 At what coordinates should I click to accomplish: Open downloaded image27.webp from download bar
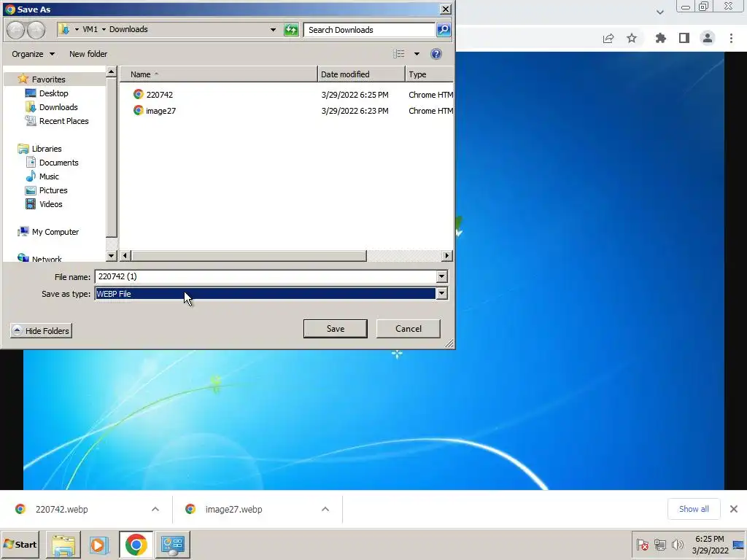tap(234, 510)
